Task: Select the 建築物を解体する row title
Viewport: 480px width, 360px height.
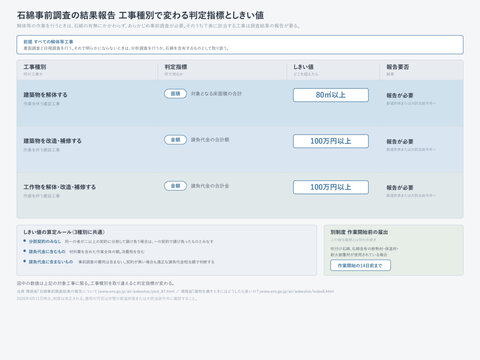Action: click(45, 95)
